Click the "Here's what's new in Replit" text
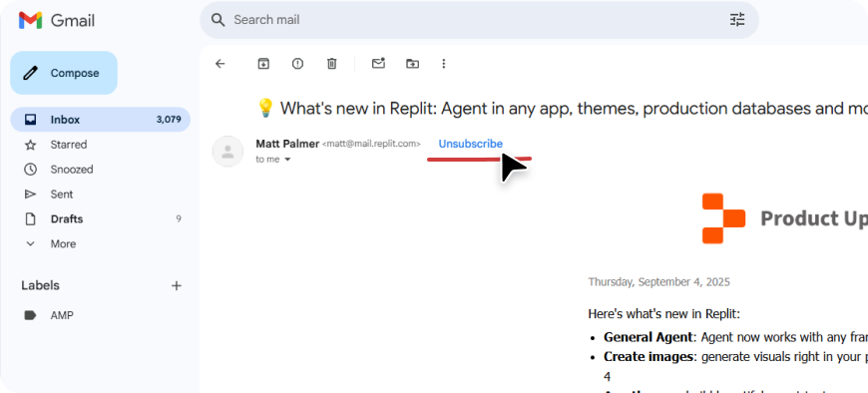 pos(663,314)
